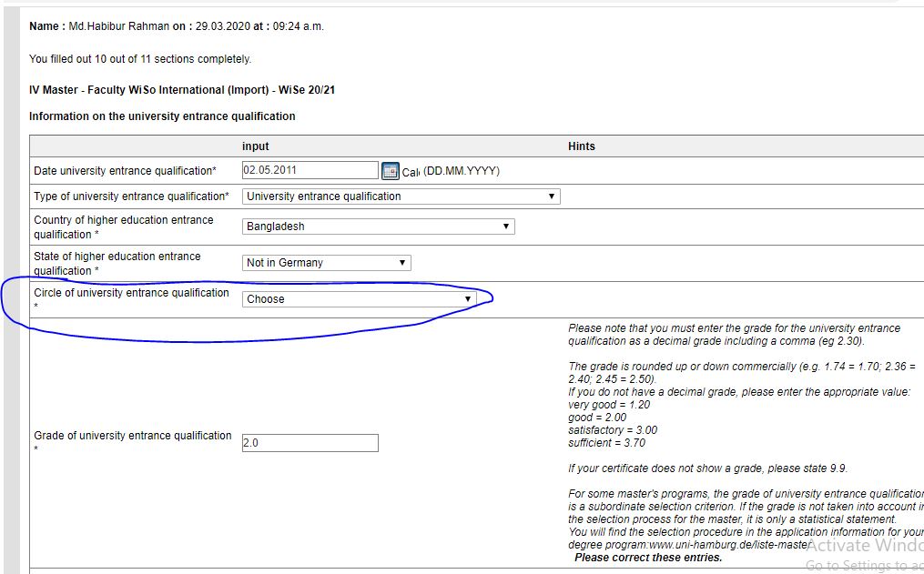Click the 'Hints' column header
The width and height of the screenshot is (924, 574).
[x=581, y=146]
